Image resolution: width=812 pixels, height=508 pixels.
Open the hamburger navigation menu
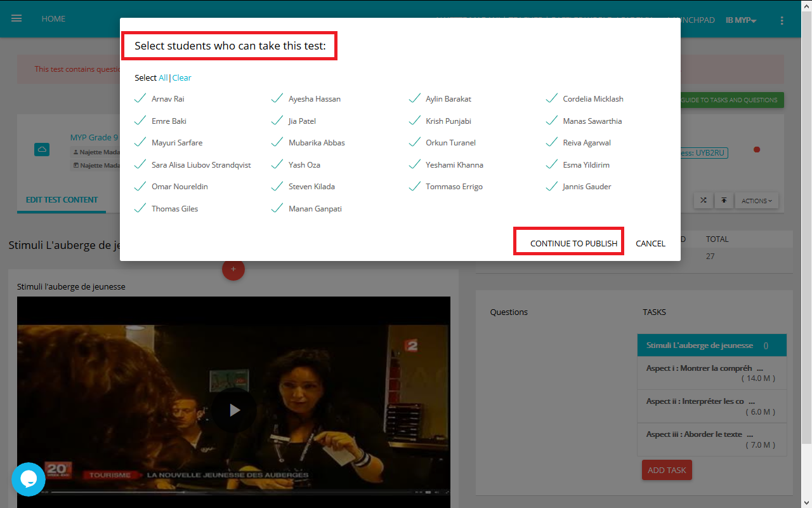[16, 18]
